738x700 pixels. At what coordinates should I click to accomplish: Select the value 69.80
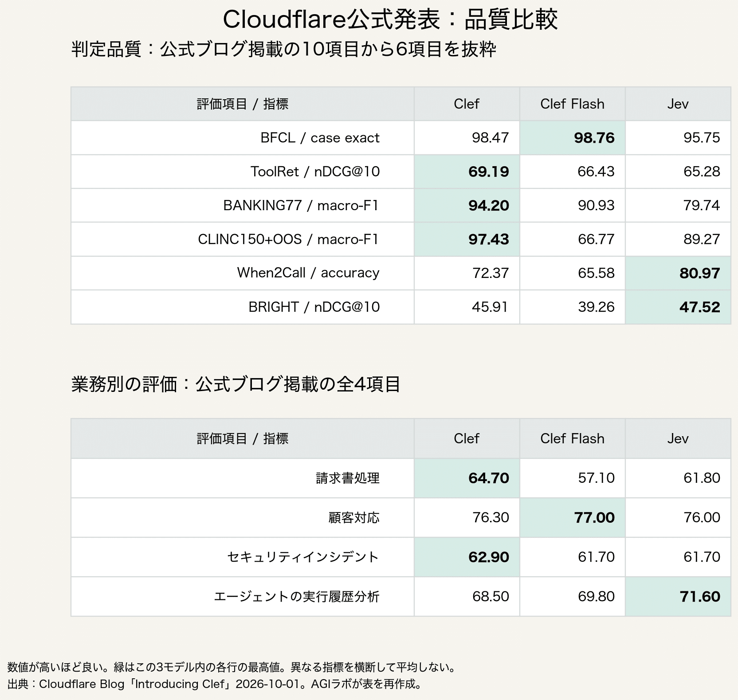click(x=596, y=597)
